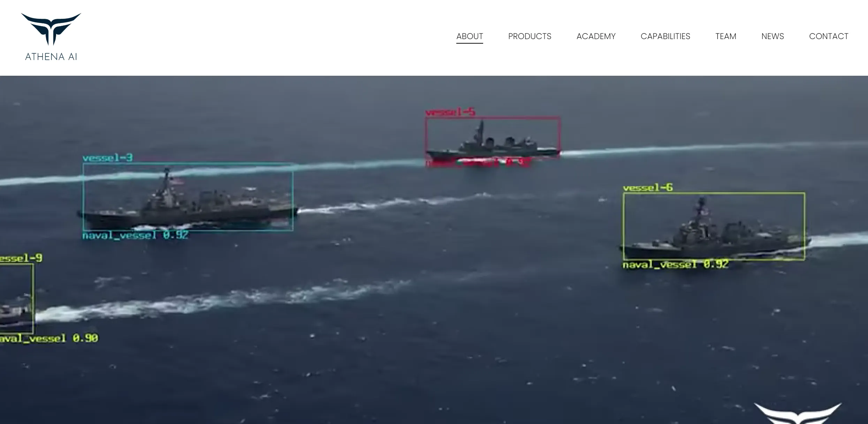
Task: Open the ACADEMY navigation item
Action: tap(596, 36)
